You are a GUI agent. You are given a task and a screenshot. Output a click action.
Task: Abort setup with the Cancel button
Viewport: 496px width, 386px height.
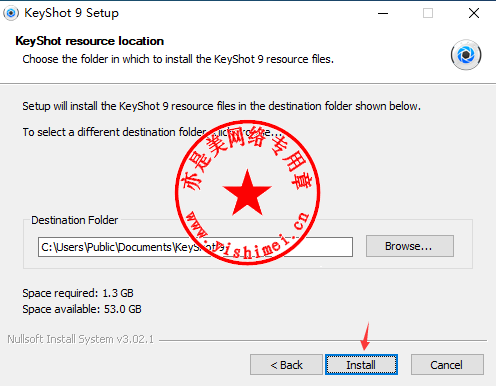[x=447, y=365]
